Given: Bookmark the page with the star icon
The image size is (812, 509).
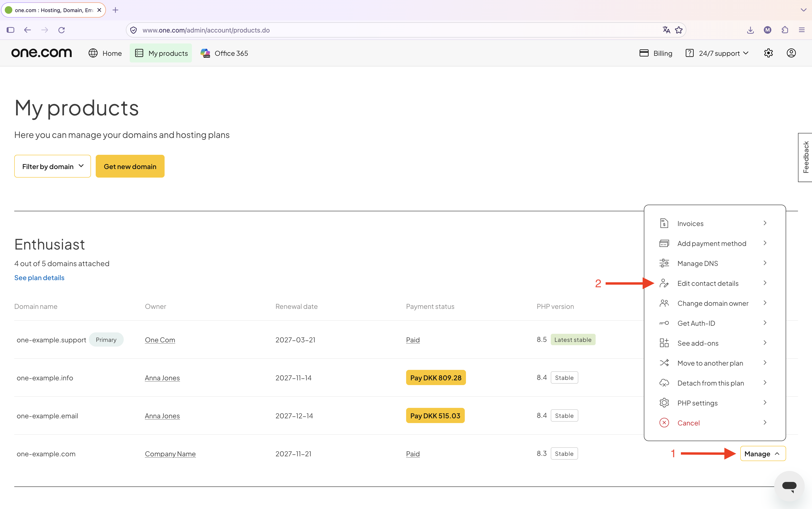Looking at the screenshot, I should point(679,30).
